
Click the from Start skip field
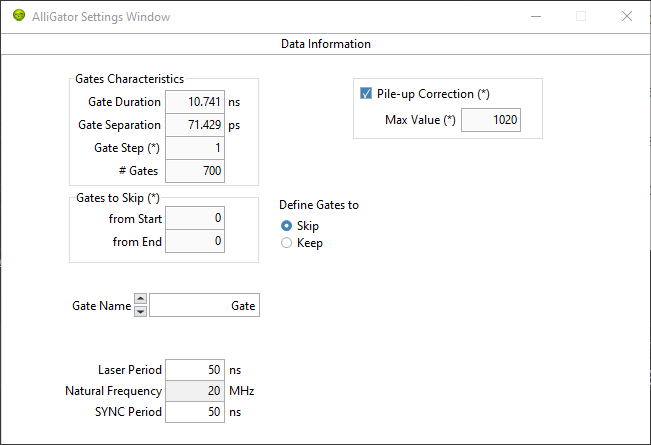coord(195,218)
